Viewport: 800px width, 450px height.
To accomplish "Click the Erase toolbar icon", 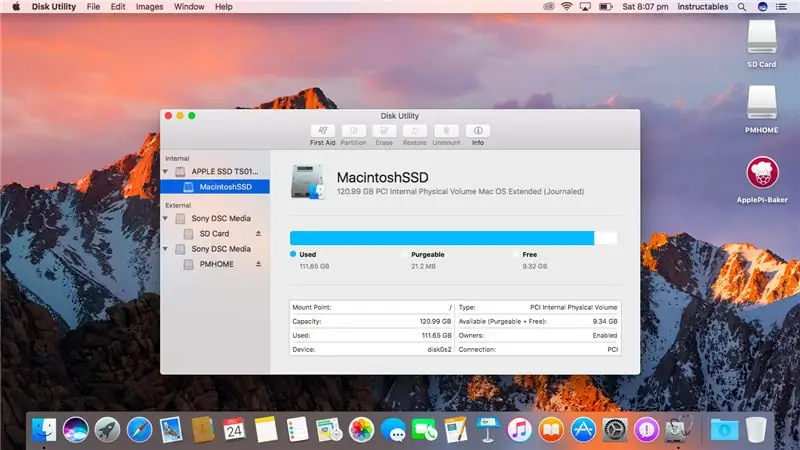I will click(x=384, y=131).
